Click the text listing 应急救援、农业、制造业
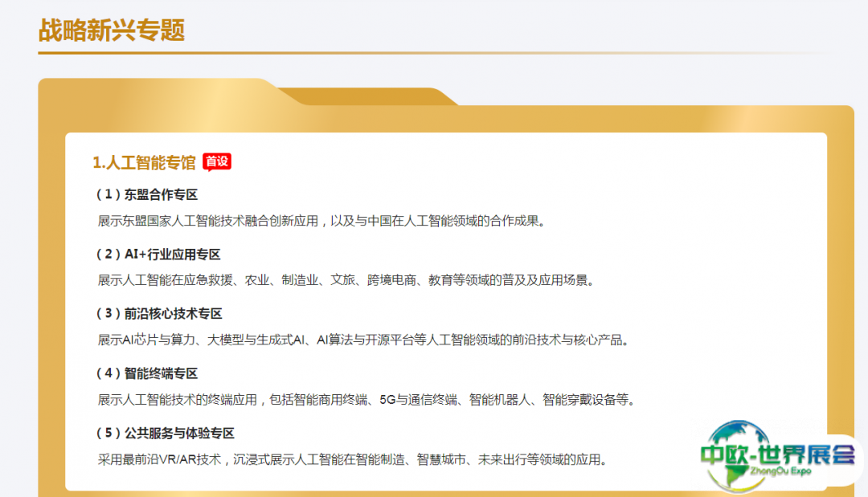Viewport: 868px width, 497px height. tap(346, 280)
